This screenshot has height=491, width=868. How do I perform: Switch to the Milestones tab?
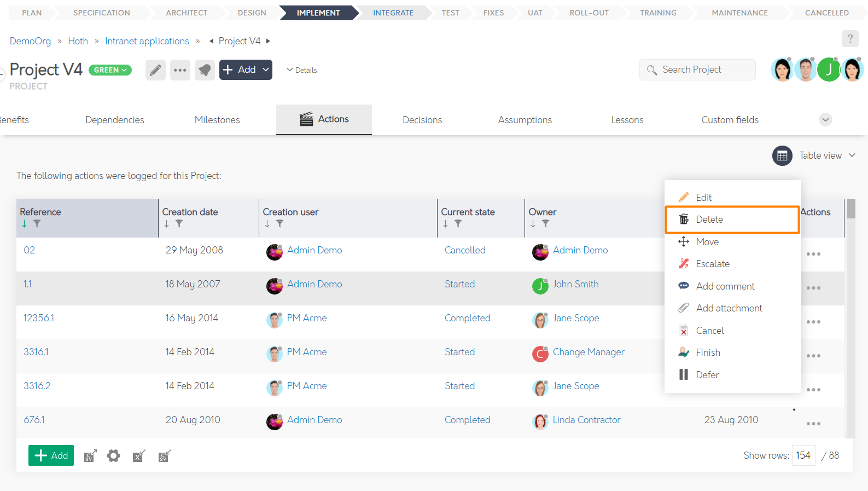pyautogui.click(x=217, y=120)
